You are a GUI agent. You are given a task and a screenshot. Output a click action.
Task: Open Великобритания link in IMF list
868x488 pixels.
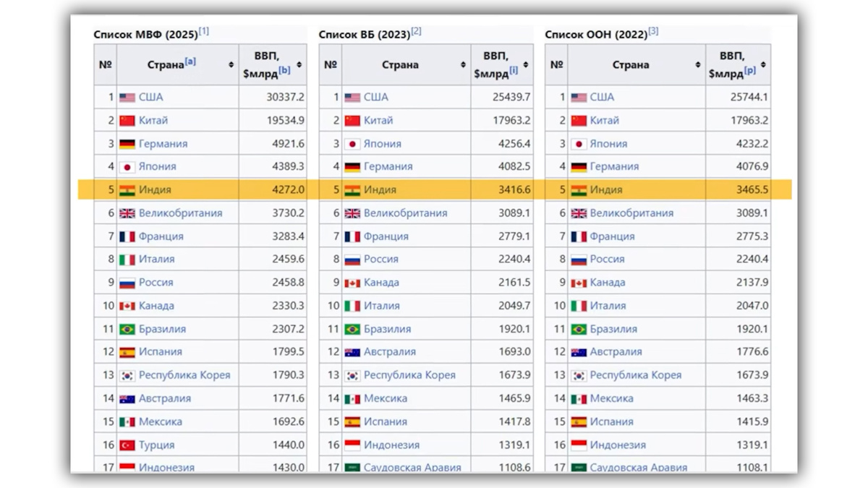(181, 213)
